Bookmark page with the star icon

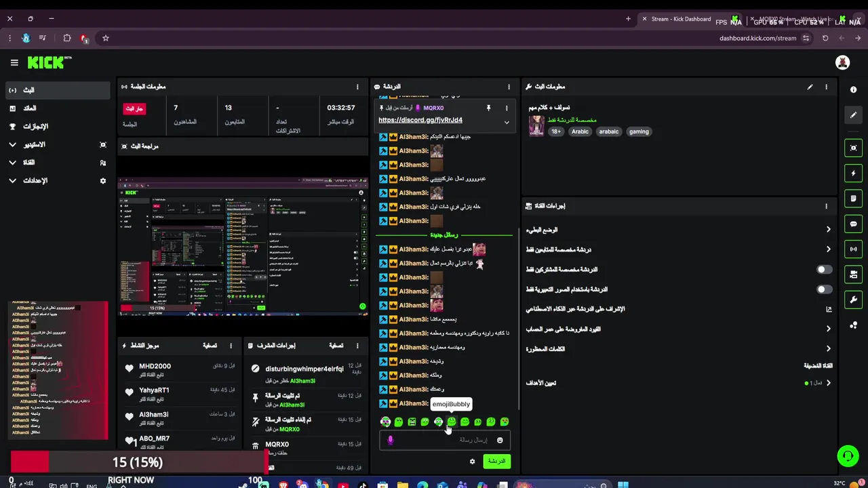[x=106, y=39]
